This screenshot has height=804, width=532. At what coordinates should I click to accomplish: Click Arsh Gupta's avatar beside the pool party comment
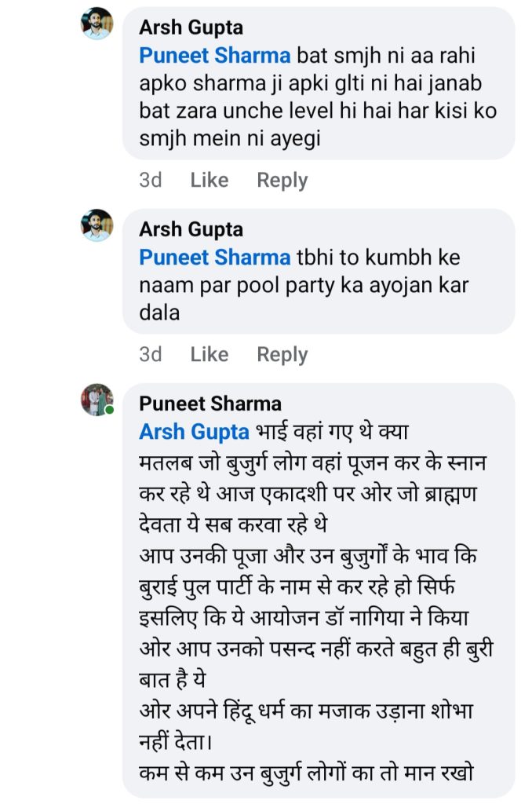click(97, 225)
